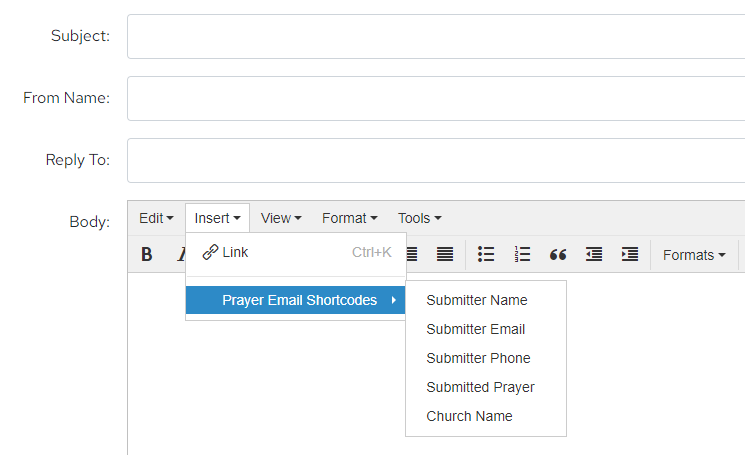Focus the Reply To text field
The width and height of the screenshot is (745, 455).
coord(436,160)
